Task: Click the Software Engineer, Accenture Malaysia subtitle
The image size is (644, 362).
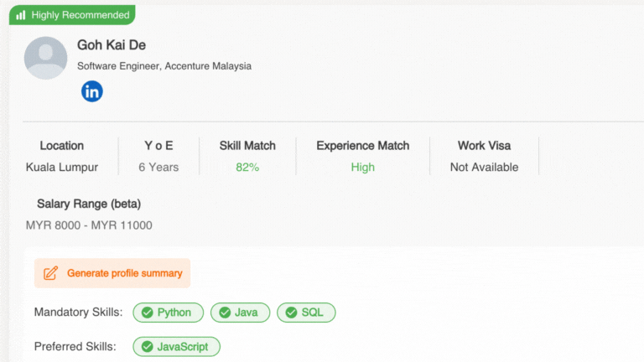Action: coord(164,66)
